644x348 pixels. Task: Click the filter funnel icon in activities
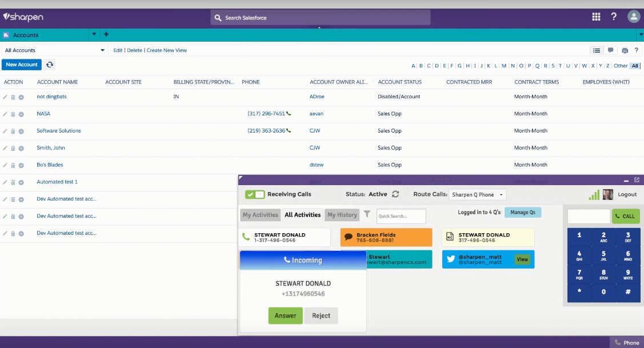click(x=367, y=214)
